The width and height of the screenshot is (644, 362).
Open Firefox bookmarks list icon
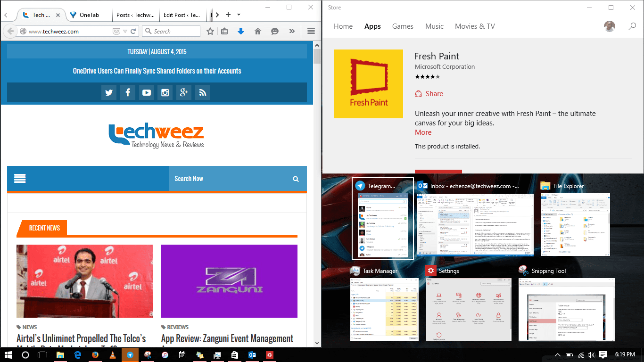[224, 32]
